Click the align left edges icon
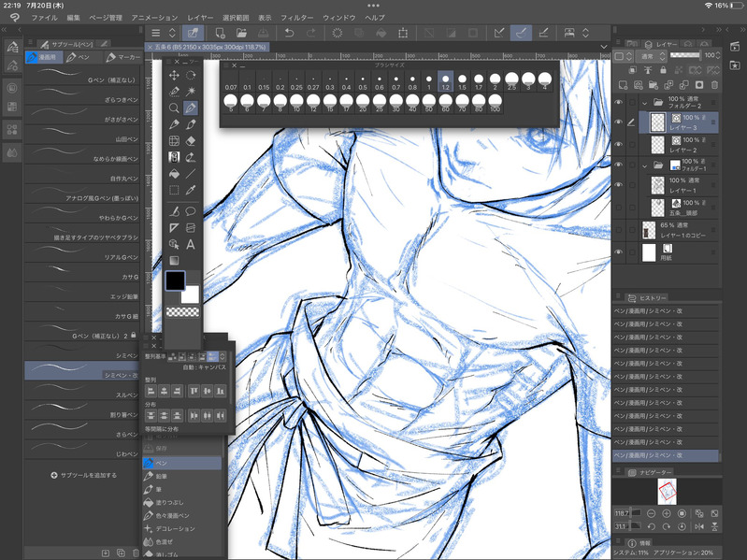Viewport: 747px width, 560px height. (151, 391)
